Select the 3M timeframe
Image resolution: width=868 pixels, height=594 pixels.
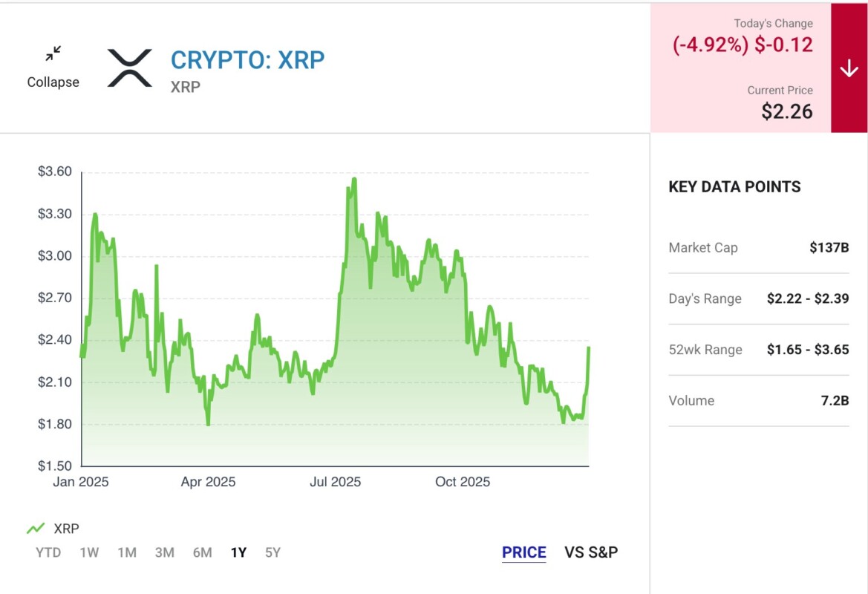click(x=164, y=552)
